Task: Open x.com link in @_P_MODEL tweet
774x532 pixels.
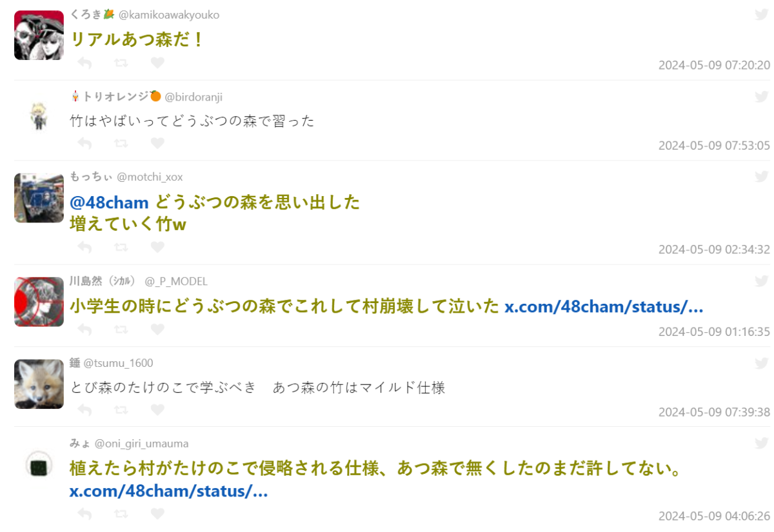Action: tap(603, 306)
